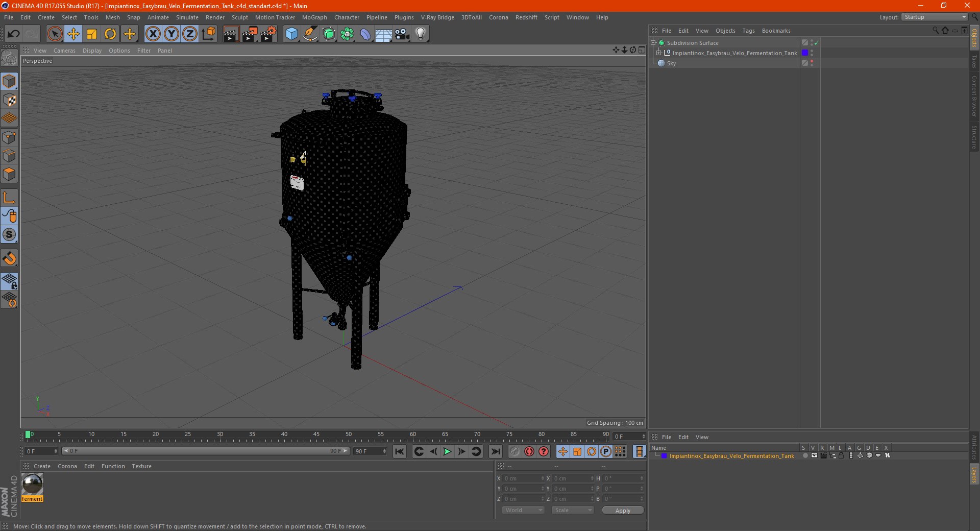Open the Layout Startup dropdown
Screen dimensions: 980x531
point(935,17)
